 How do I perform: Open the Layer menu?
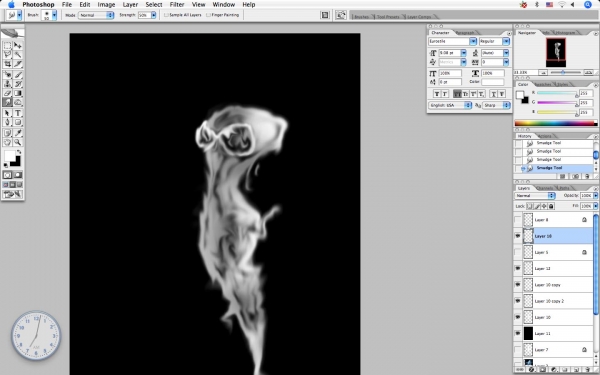coord(130,5)
